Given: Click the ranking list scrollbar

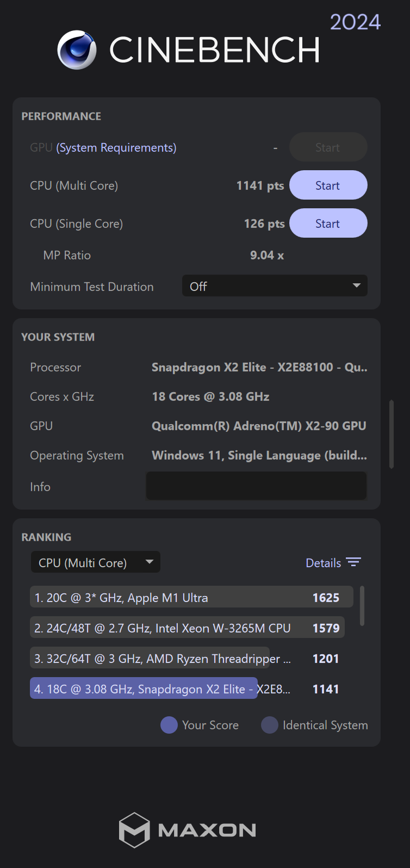Looking at the screenshot, I should click(362, 606).
